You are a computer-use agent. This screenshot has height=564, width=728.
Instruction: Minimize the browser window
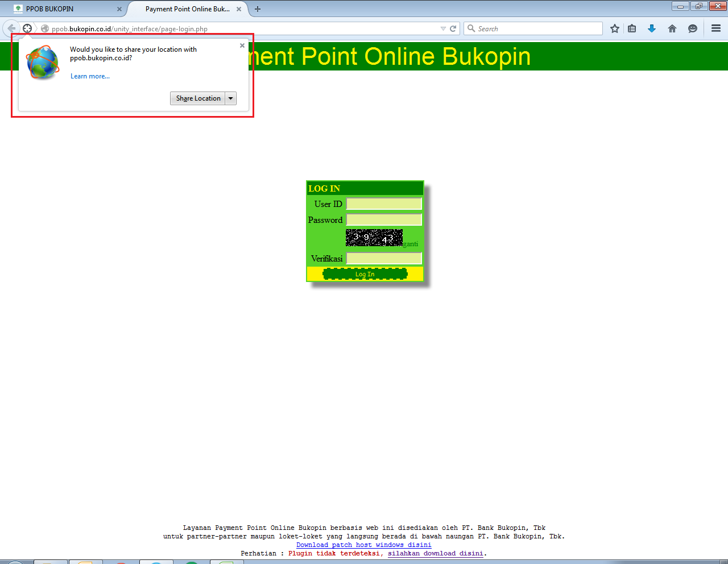point(680,6)
